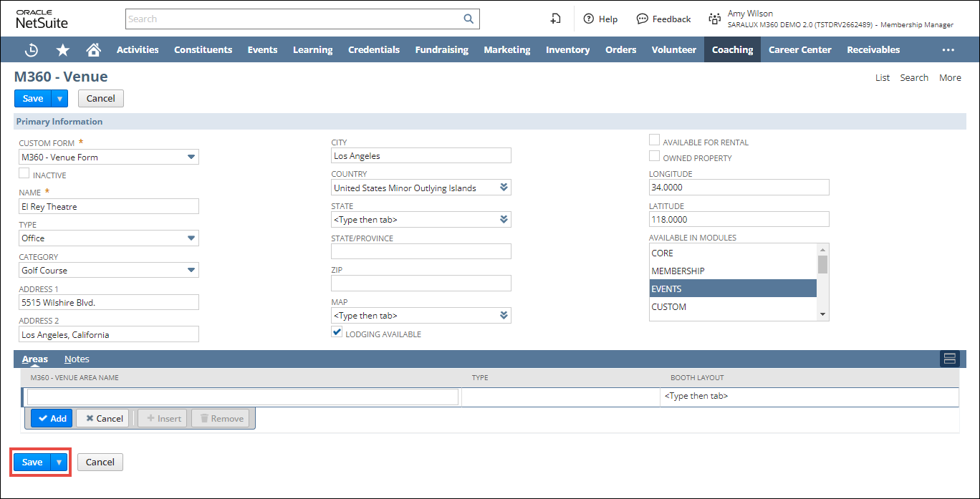Switch to the Notes subtab
980x499 pixels.
click(77, 359)
